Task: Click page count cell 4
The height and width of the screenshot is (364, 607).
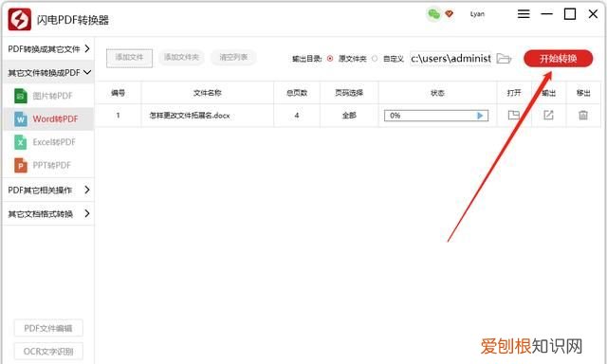Action: pyautogui.click(x=297, y=116)
